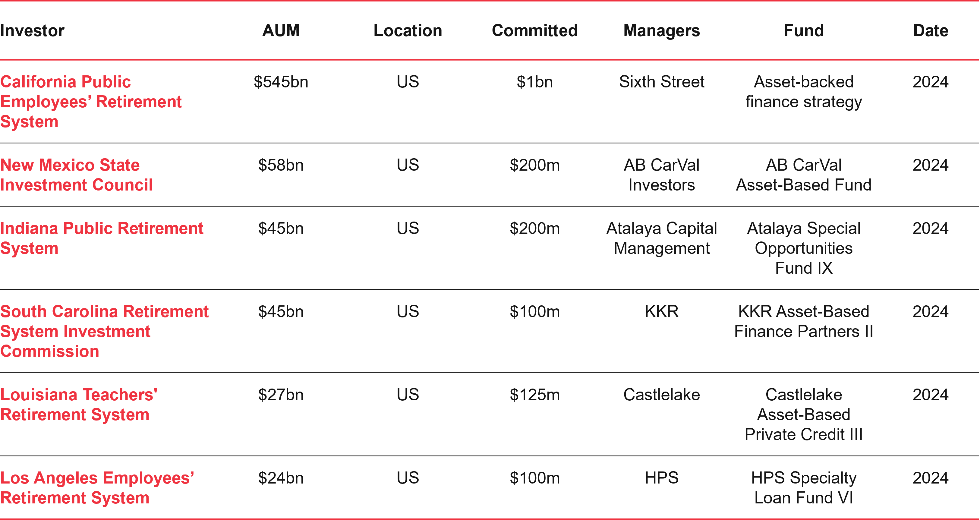Click the Date column header
This screenshot has height=520, width=980.
click(931, 30)
